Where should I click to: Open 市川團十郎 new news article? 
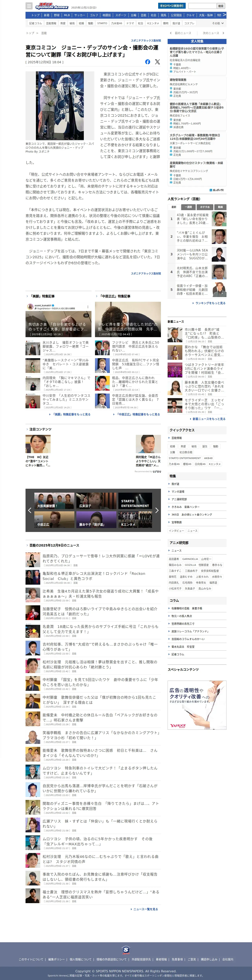[x=197, y=335]
